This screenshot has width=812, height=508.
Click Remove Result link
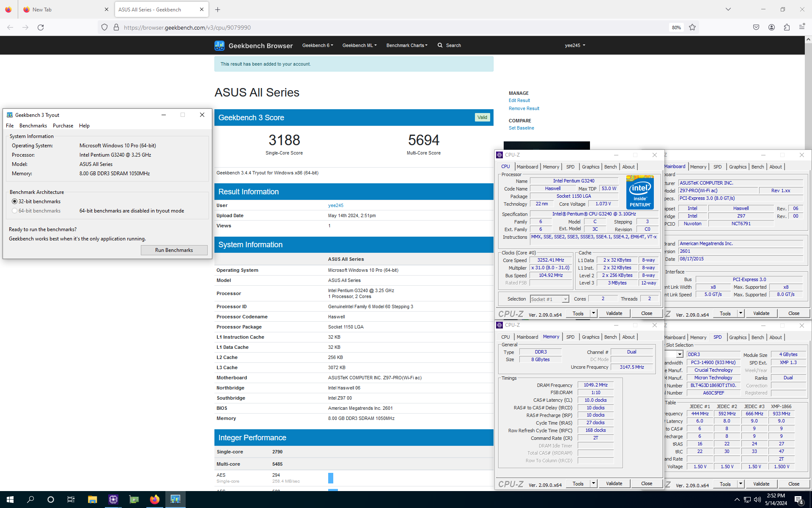[524, 108]
